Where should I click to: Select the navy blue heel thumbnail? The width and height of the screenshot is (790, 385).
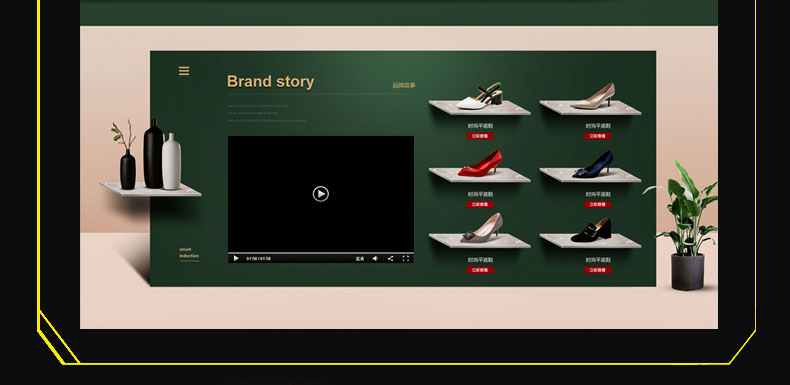[x=593, y=164]
